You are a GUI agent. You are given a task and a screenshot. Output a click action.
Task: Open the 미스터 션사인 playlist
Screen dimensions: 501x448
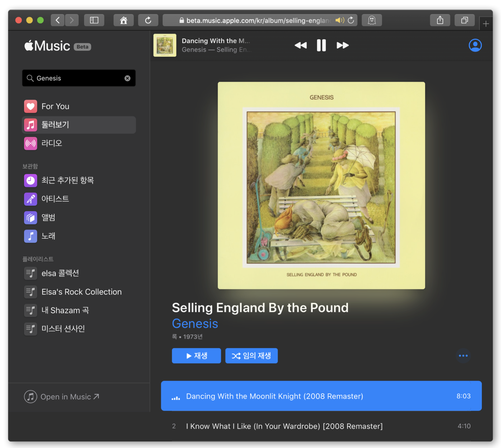[x=79, y=329]
